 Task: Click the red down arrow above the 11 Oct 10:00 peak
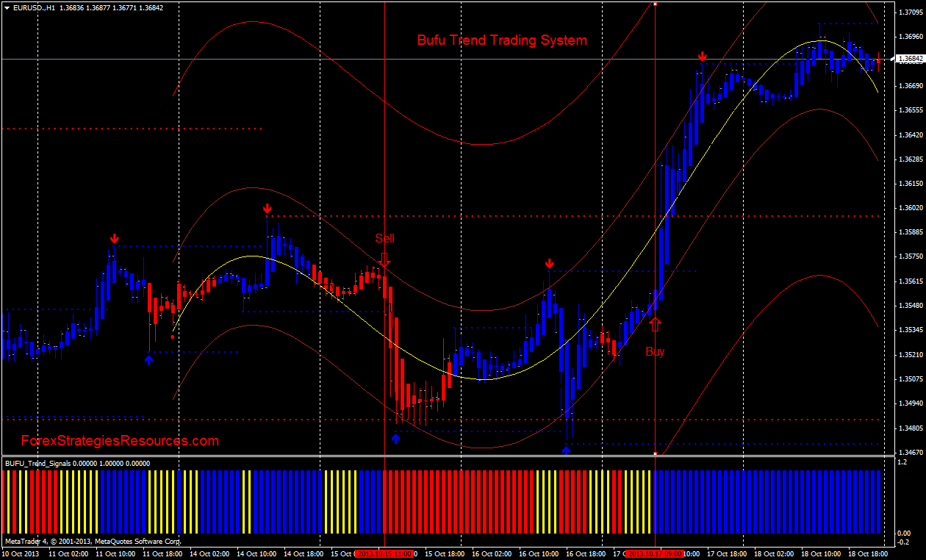[x=115, y=239]
